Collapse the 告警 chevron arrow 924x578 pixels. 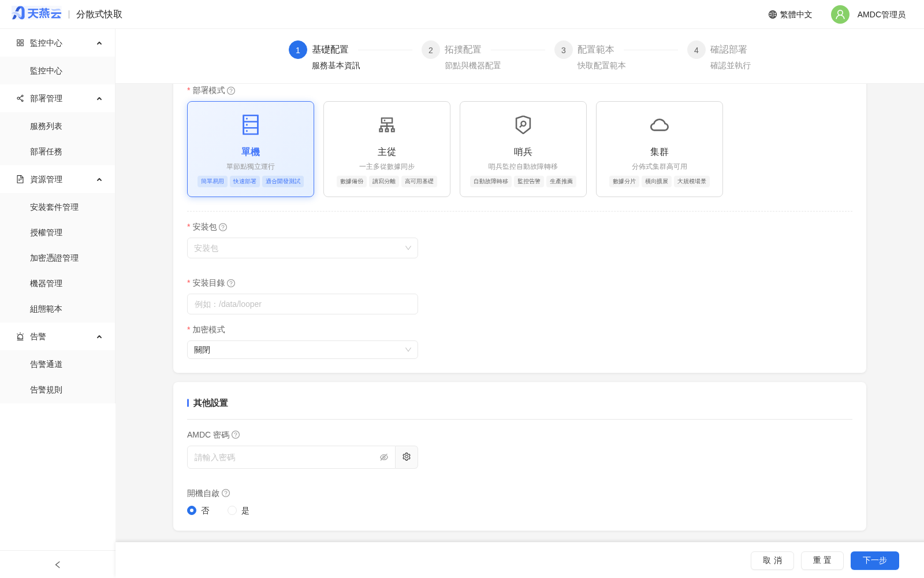(99, 337)
